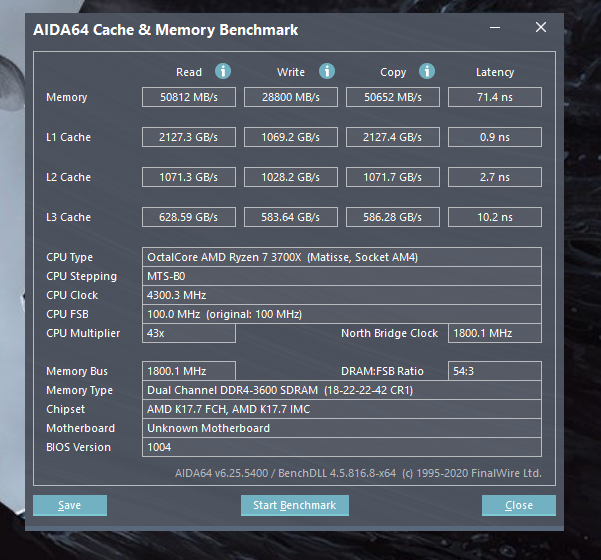This screenshot has width=601, height=560.
Task: Click the North Bridge Clock label
Action: pos(389,333)
